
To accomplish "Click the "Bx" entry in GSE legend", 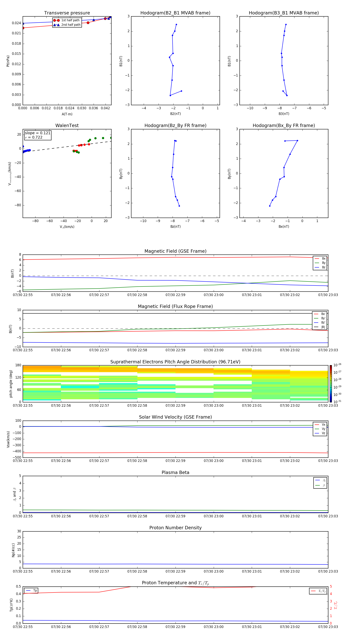I will tap(320, 259).
